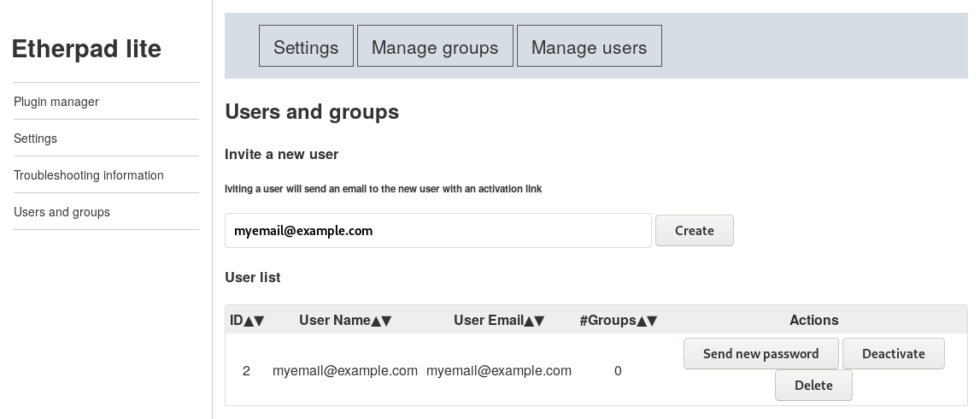Sort ID column ascending arrow
This screenshot has width=980, height=419.
249,321
